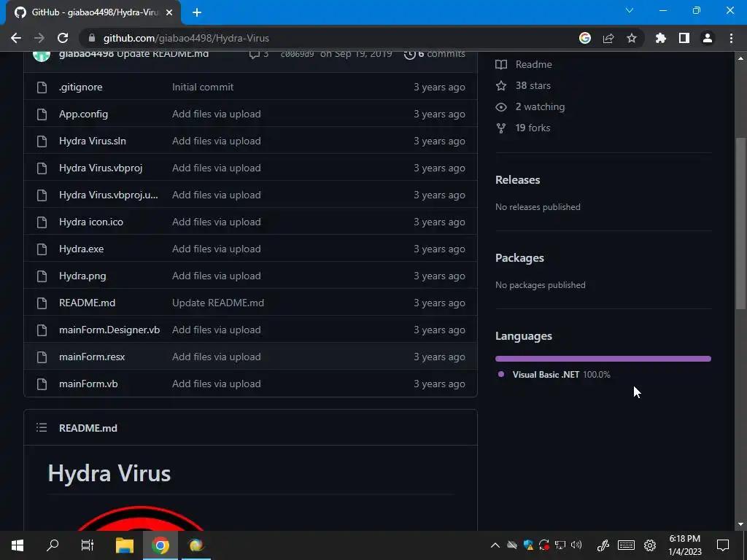The height and width of the screenshot is (560, 747).
Task: Click the Packages heading
Action: [x=519, y=257]
